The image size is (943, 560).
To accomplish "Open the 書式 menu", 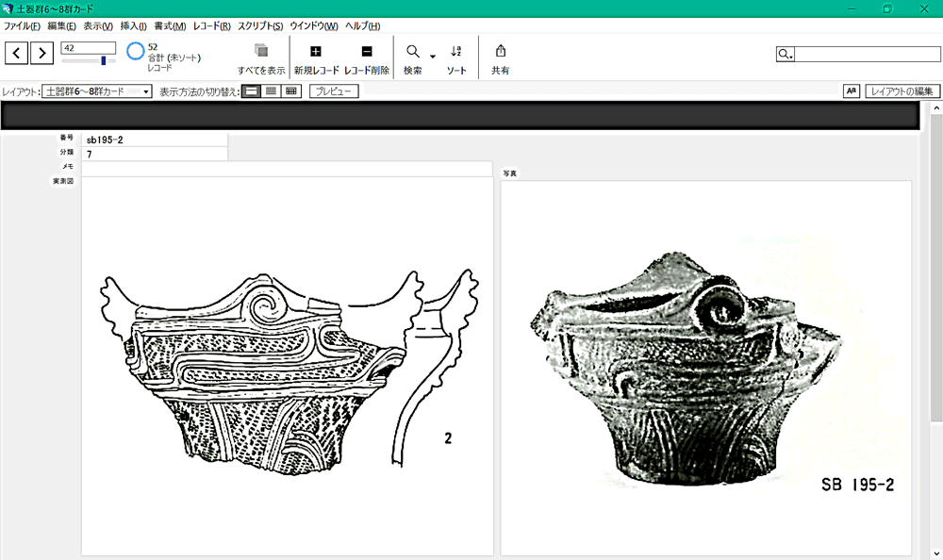I will (x=170, y=25).
